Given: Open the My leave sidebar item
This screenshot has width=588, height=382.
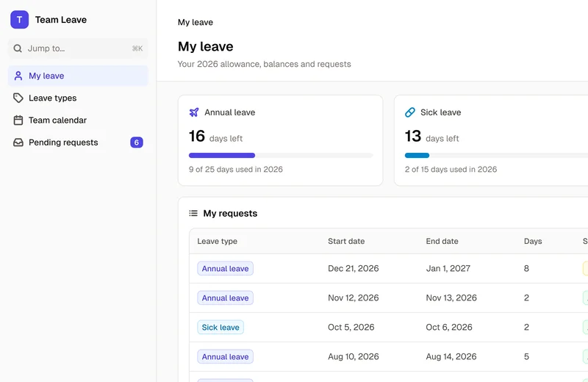Looking at the screenshot, I should click(78, 76).
